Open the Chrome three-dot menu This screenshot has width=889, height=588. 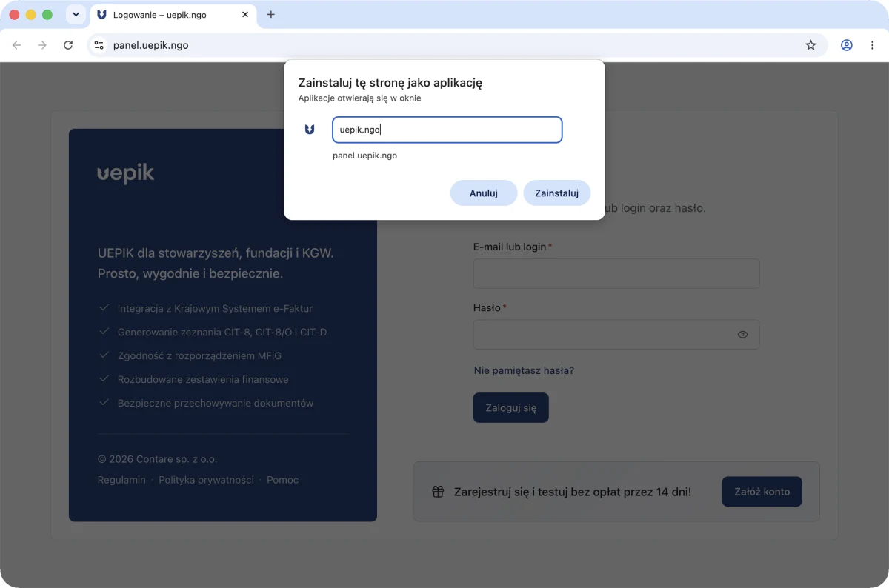872,45
